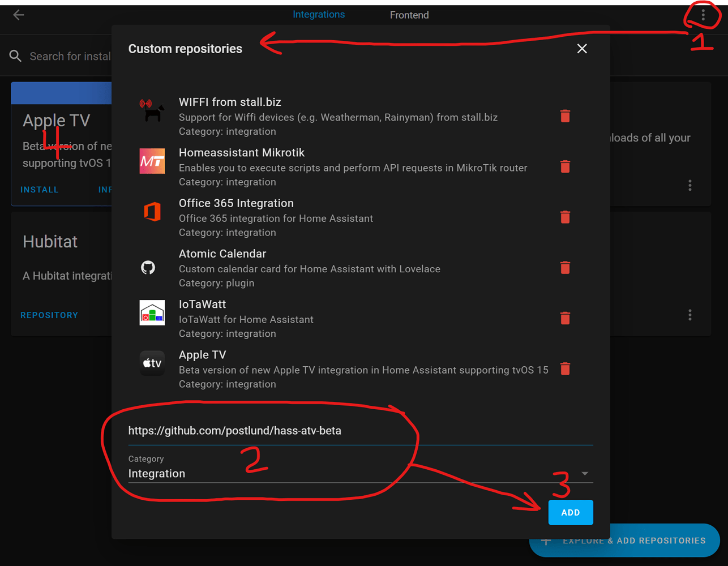
Task: Close the Custom repositories dialog
Action: pyautogui.click(x=582, y=49)
